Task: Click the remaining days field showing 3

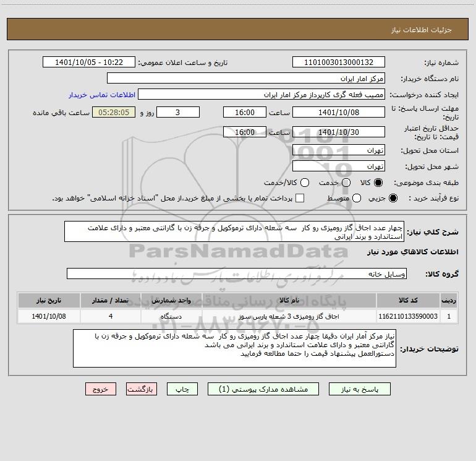Action: [178, 112]
